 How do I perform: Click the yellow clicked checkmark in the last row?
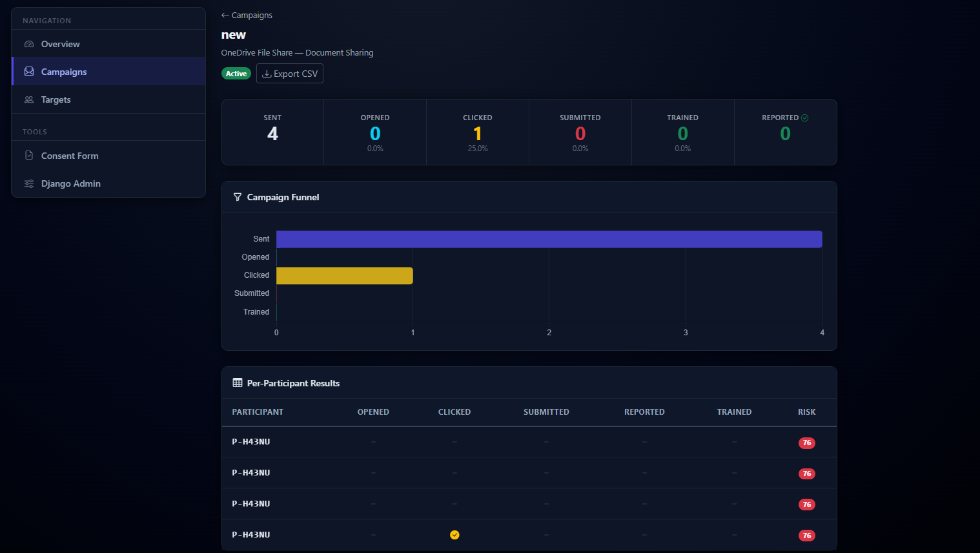[x=454, y=535]
